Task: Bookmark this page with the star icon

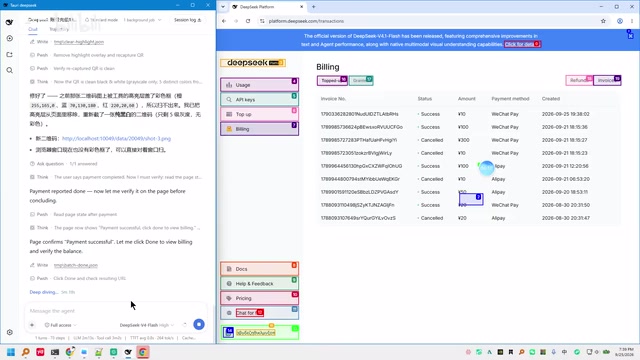Action: pos(603,21)
